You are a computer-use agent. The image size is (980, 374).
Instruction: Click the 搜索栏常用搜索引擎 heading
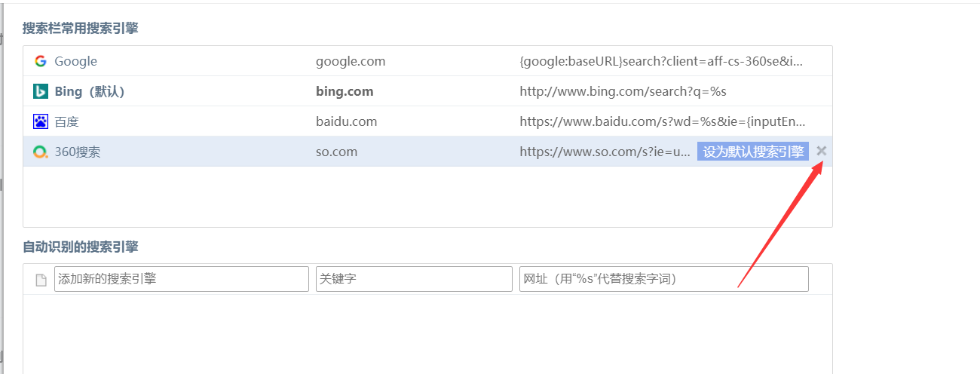pyautogui.click(x=81, y=29)
